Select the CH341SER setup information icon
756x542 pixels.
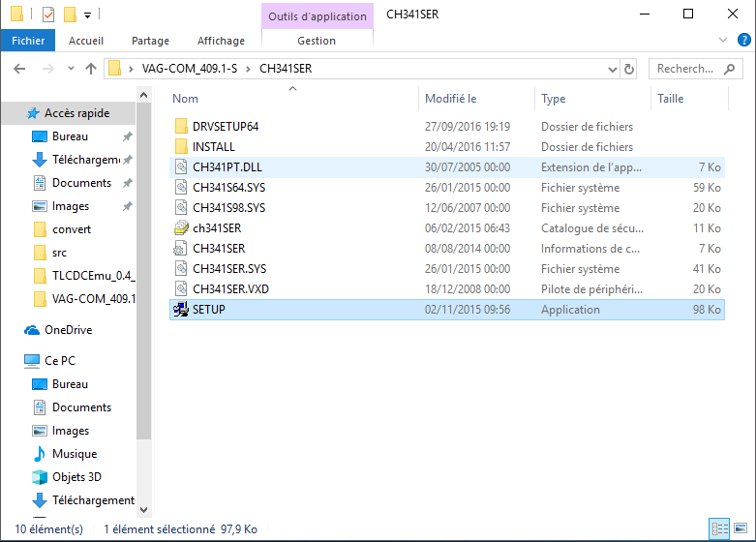pyautogui.click(x=181, y=249)
